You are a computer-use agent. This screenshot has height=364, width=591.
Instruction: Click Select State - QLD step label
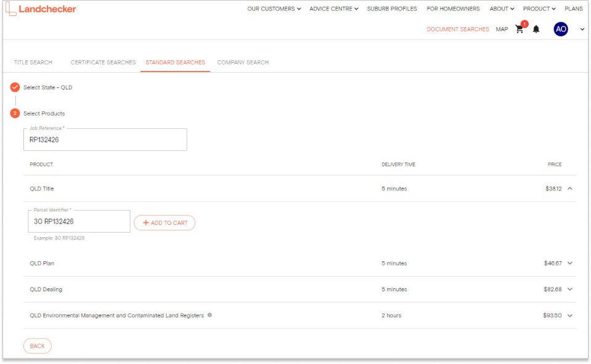48,87
